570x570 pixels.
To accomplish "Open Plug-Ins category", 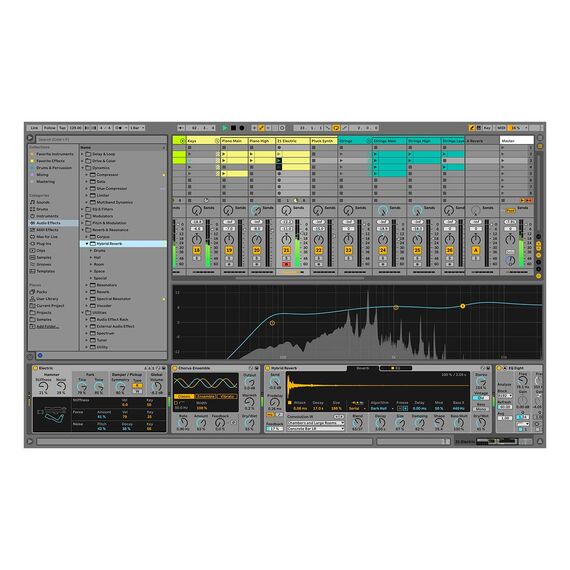I will (44, 244).
